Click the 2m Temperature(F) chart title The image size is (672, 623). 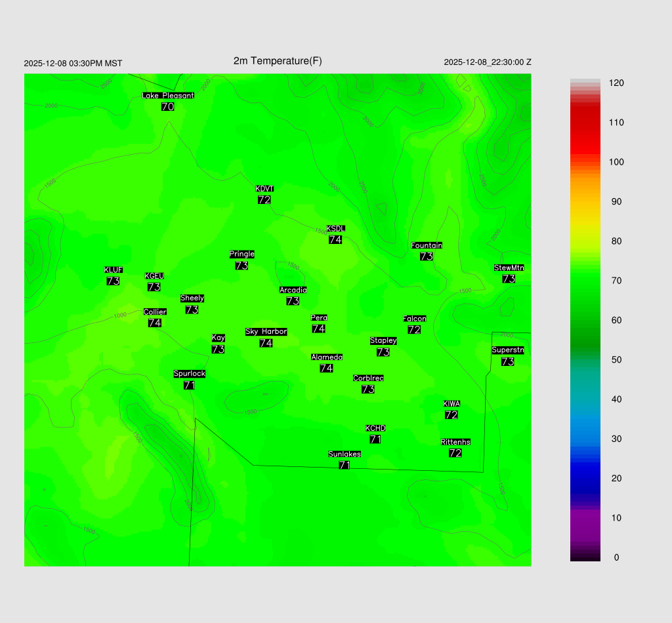coord(278,61)
